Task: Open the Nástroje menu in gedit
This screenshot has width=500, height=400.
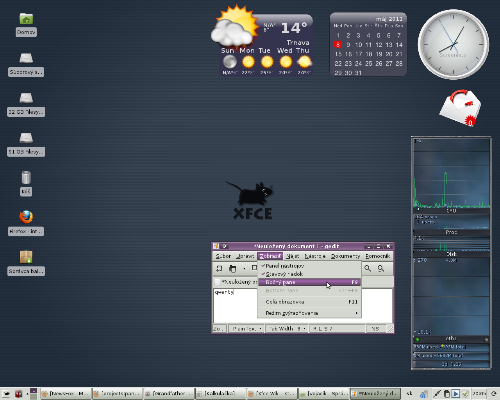Action: point(315,256)
